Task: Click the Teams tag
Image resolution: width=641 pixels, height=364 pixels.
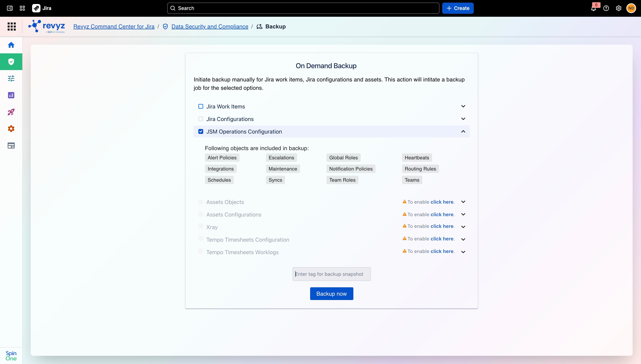Action: coord(412,180)
